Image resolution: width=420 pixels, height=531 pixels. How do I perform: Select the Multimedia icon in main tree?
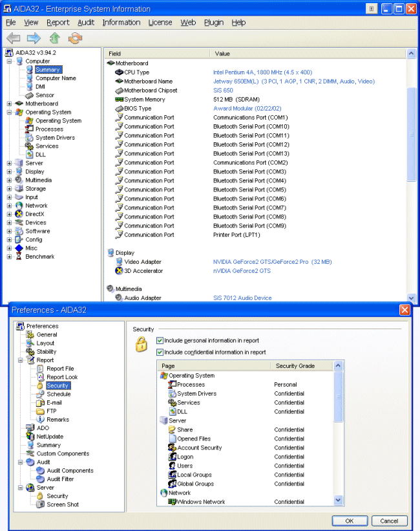tap(19, 180)
